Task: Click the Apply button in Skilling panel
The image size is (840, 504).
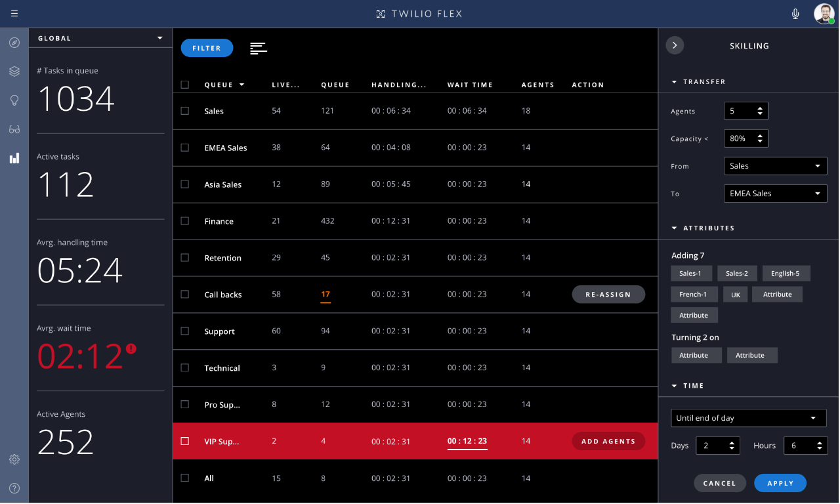Action: point(780,482)
